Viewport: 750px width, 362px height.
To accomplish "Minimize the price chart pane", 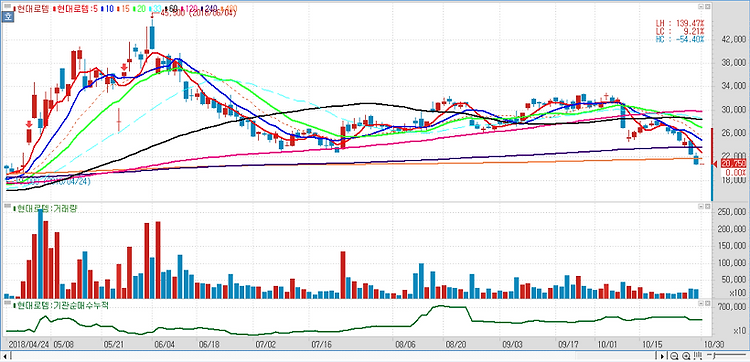I will pyautogui.click(x=701, y=7).
